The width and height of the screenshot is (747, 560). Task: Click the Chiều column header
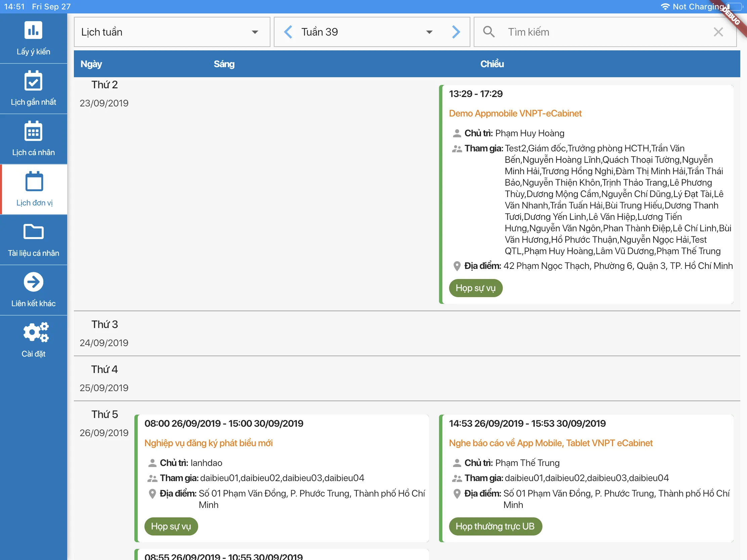tap(492, 64)
